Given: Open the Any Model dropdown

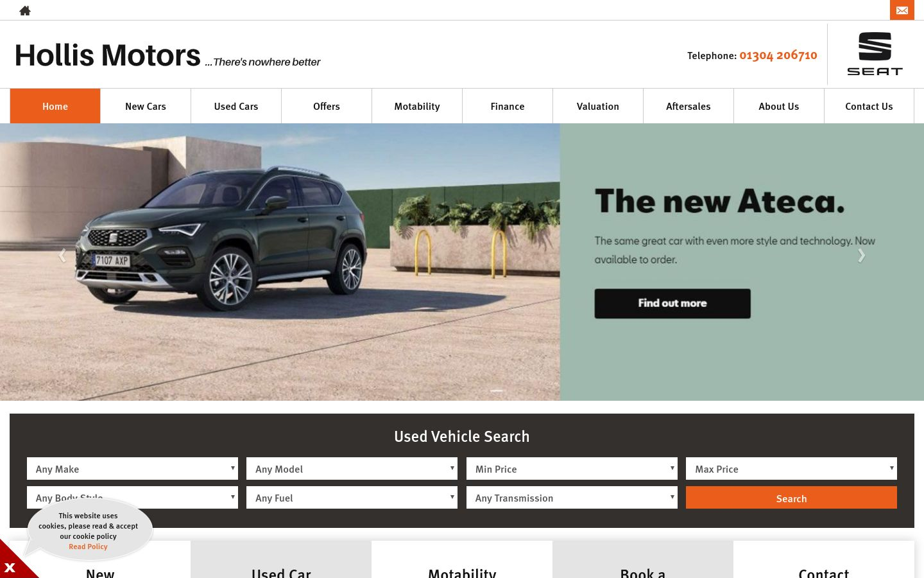Looking at the screenshot, I should pos(352,469).
